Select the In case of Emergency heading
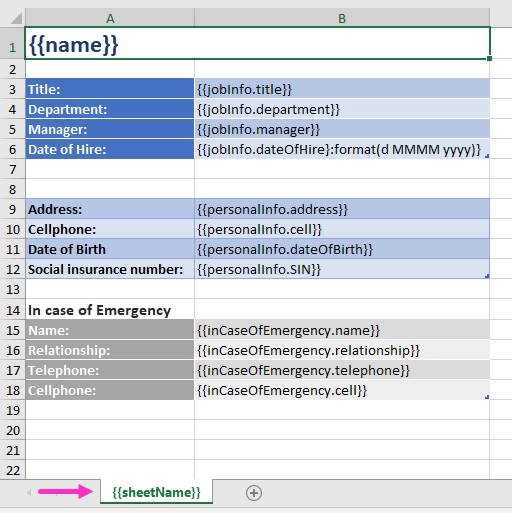This screenshot has height=513, width=512. [110, 310]
